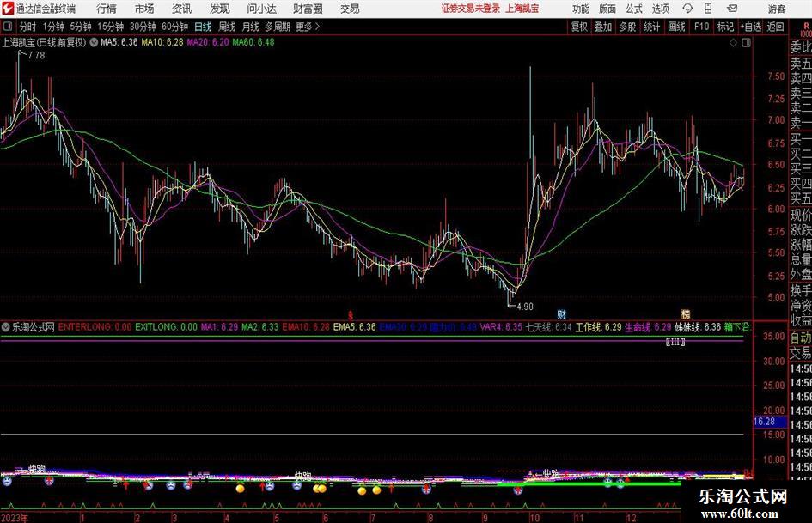Click the 七天线: 6.34 indicator label
Image resolution: width=812 pixels, height=523 pixels.
tap(548, 327)
